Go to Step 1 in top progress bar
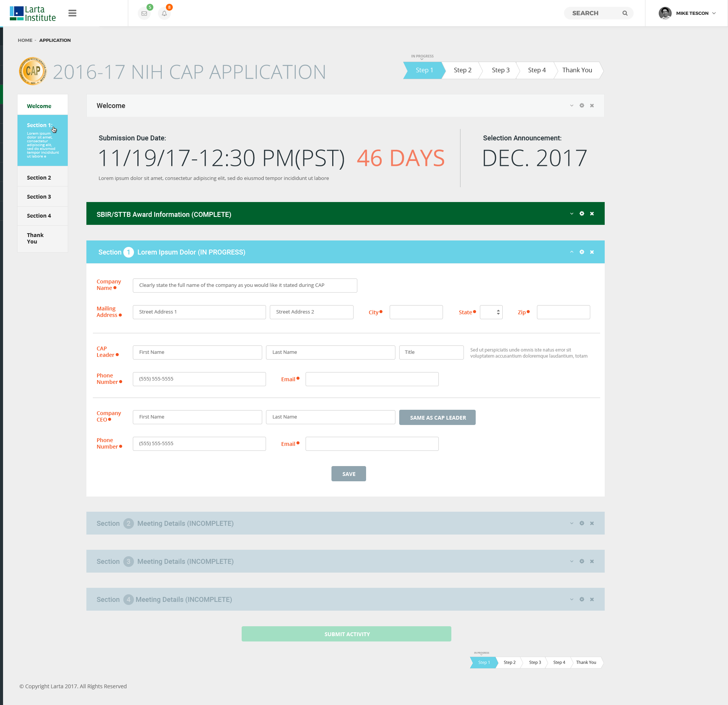This screenshot has height=705, width=728. pos(424,70)
